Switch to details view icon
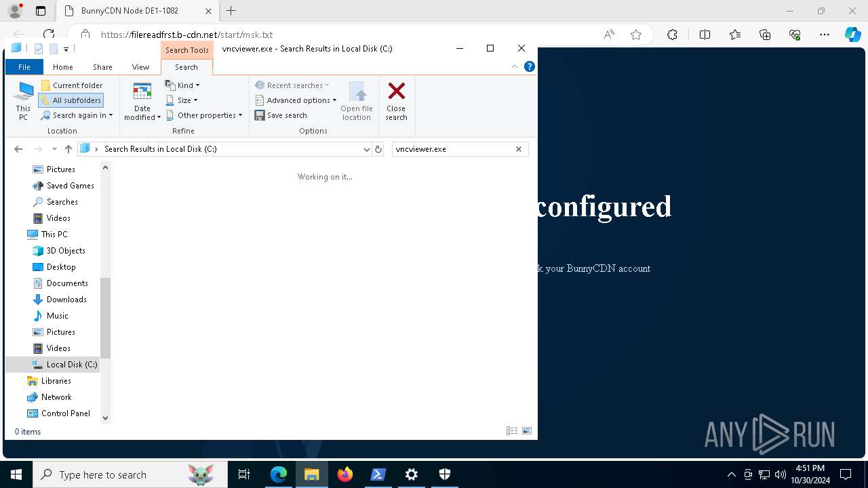Image resolution: width=868 pixels, height=488 pixels. pyautogui.click(x=512, y=431)
